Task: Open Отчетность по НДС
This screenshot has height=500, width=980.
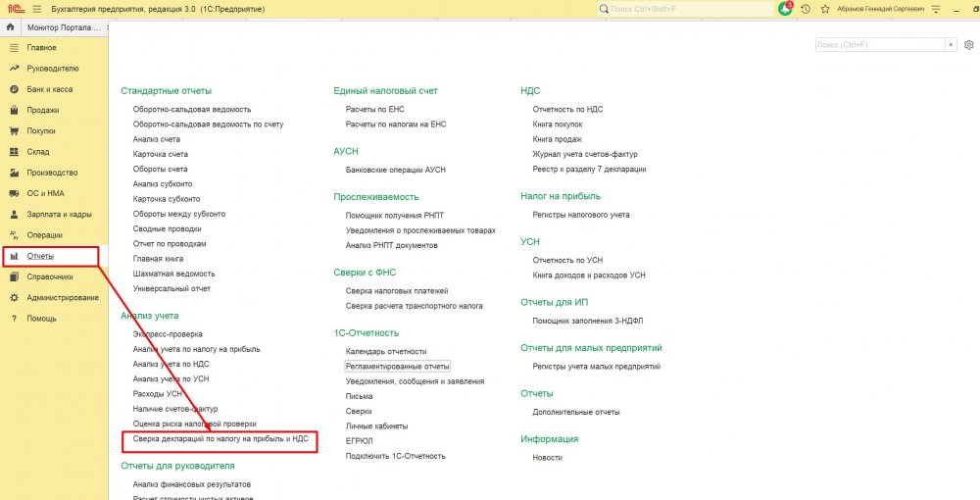Action: pos(567,109)
